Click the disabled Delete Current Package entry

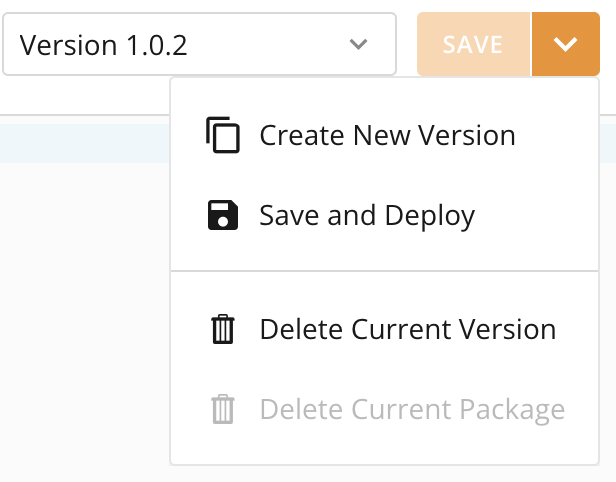[411, 409]
